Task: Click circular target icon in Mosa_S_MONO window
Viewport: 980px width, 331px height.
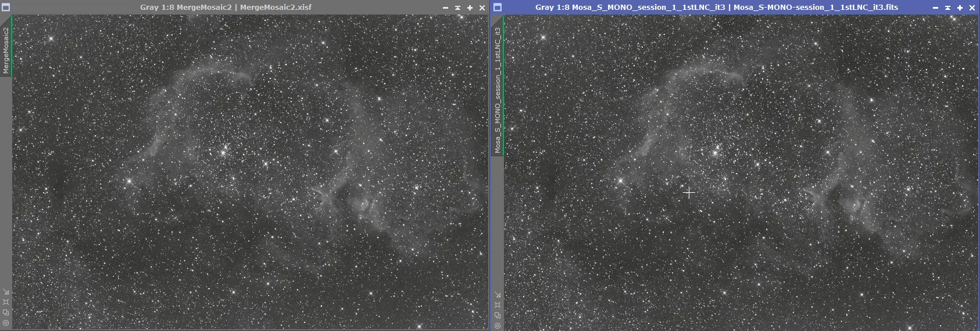Action: click(x=498, y=326)
